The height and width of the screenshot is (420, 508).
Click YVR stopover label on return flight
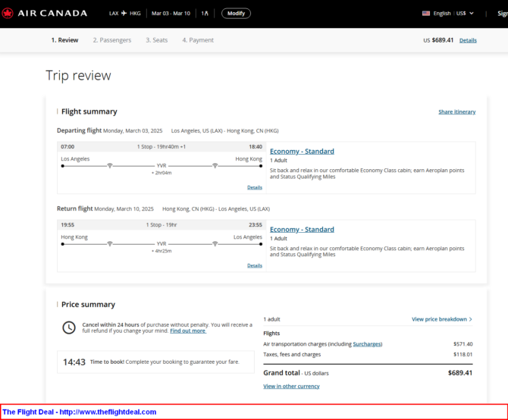click(161, 244)
